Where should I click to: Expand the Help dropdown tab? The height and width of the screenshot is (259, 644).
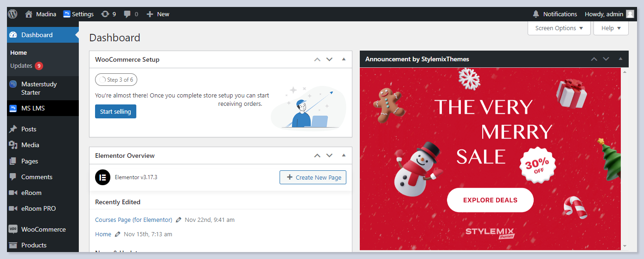(x=611, y=28)
